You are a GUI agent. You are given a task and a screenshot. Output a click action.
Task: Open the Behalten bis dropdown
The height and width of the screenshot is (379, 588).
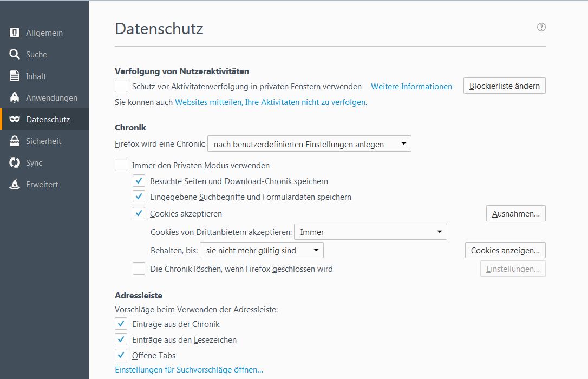(262, 250)
